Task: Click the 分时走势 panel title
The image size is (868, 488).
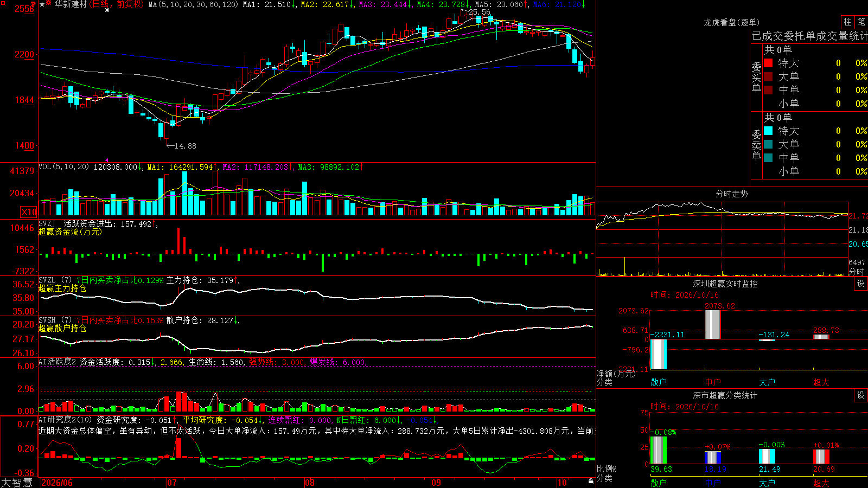Action: tap(732, 194)
